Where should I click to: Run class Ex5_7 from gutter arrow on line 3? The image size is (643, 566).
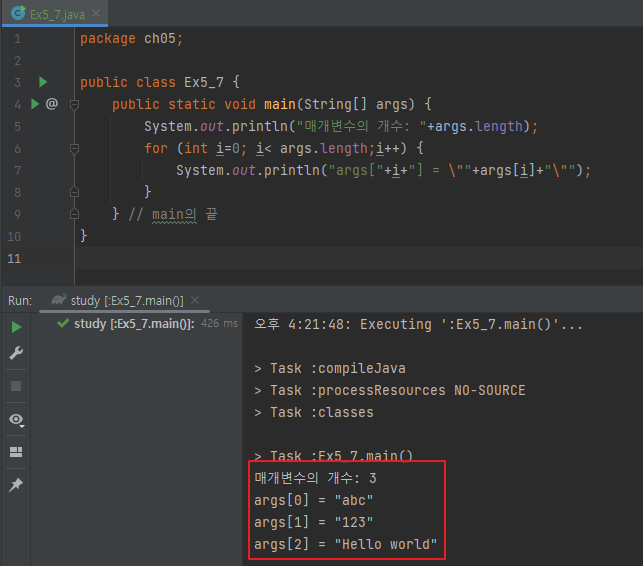click(43, 82)
